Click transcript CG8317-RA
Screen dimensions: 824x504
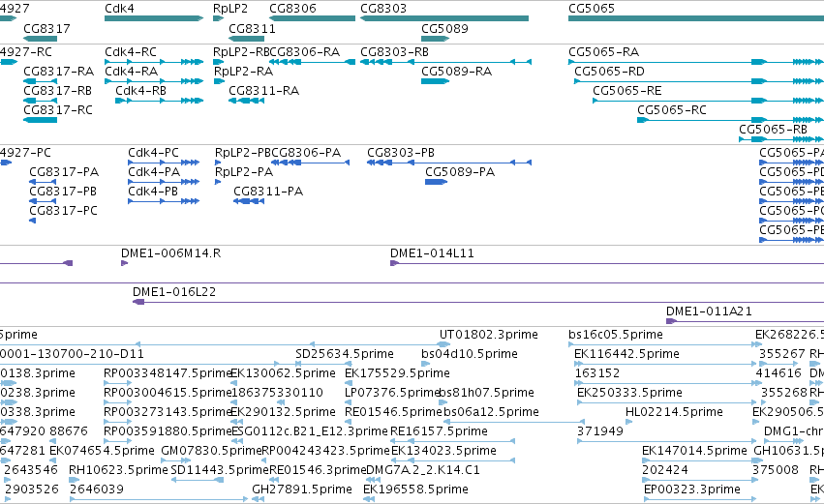(x=40, y=81)
